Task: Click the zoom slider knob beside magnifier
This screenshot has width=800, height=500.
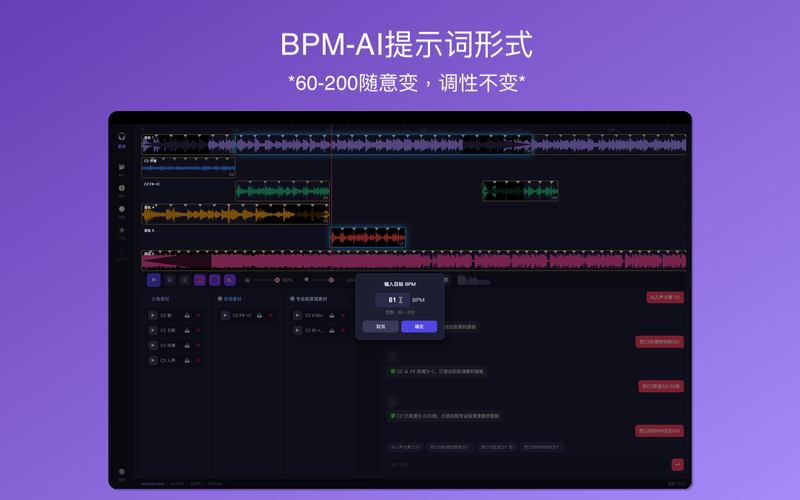Action: (x=331, y=280)
